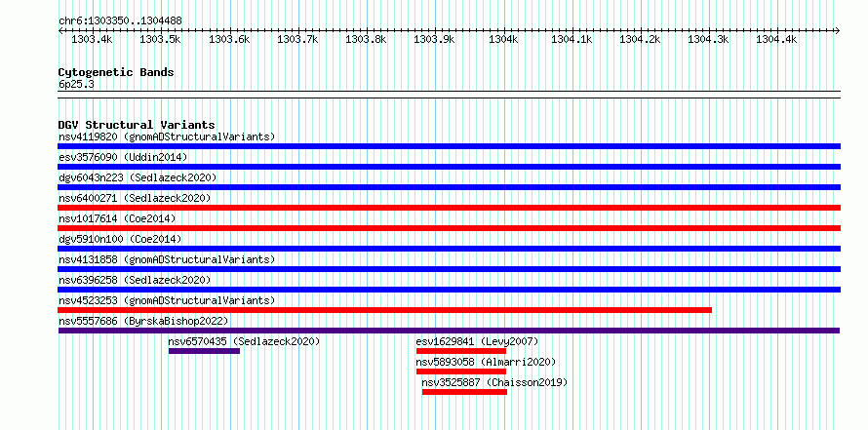Open dgv5910n100 (Coe2014) variant label

click(120, 239)
